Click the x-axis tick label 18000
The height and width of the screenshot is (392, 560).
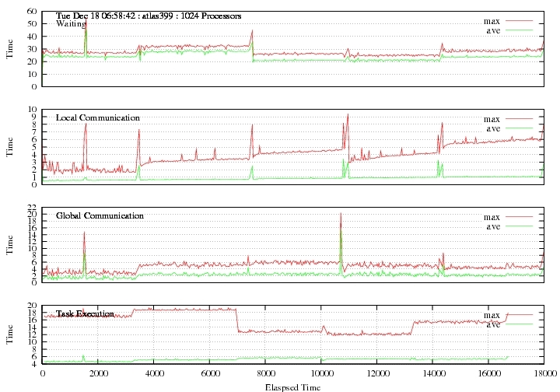[544, 374]
